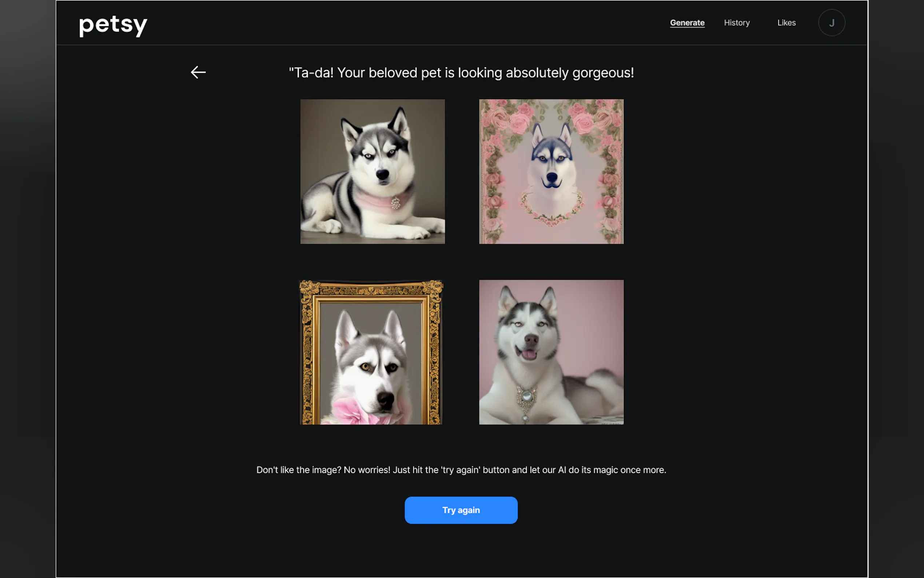Click the 'Don't like the image?' hint text
Viewport: 924px width, 578px height.
[461, 470]
